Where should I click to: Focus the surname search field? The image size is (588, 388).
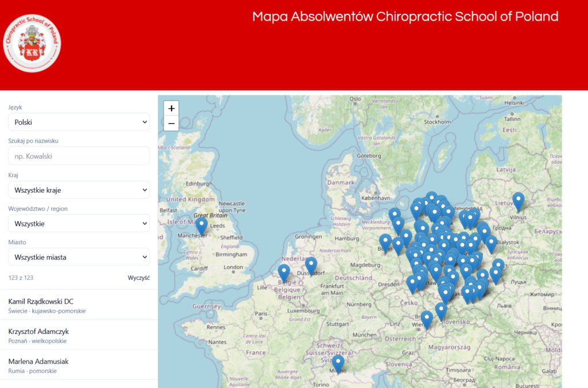pos(79,156)
